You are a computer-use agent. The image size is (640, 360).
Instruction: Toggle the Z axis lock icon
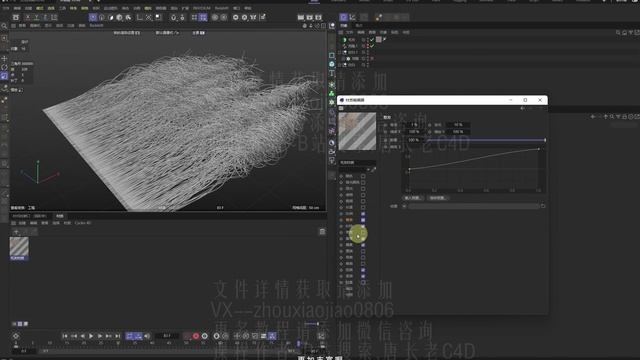45,17
